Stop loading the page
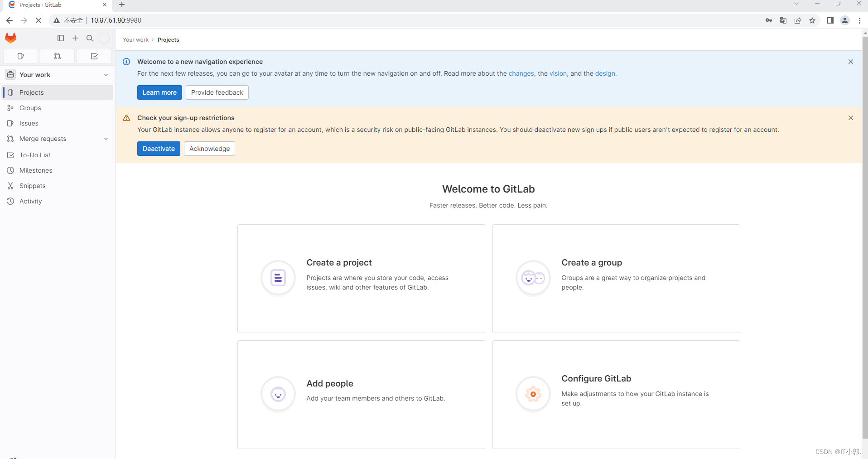 pyautogui.click(x=39, y=20)
